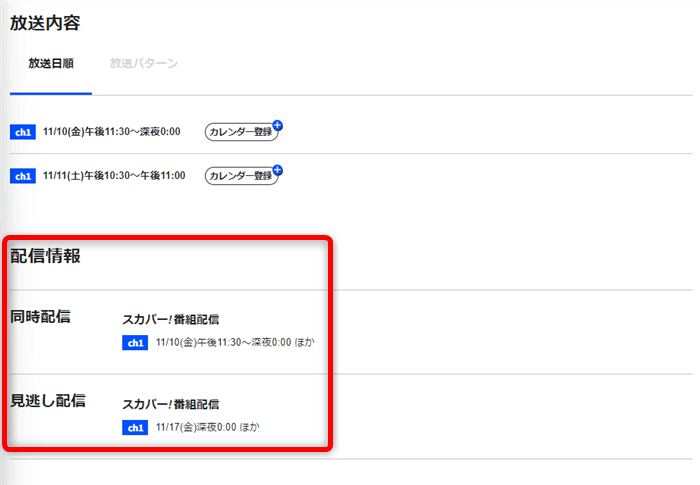Select the text 11/11(土)午後10:30～午後11:00
This screenshot has width=700, height=485.
[114, 176]
